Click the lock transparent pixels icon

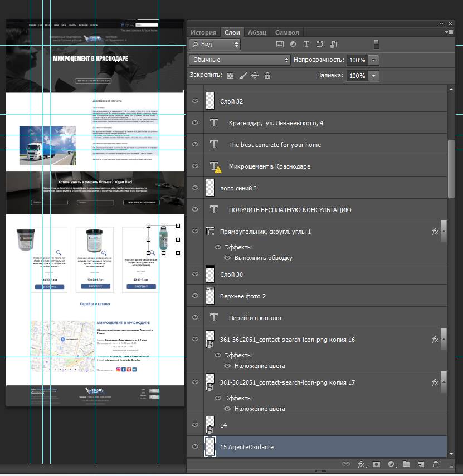click(231, 76)
